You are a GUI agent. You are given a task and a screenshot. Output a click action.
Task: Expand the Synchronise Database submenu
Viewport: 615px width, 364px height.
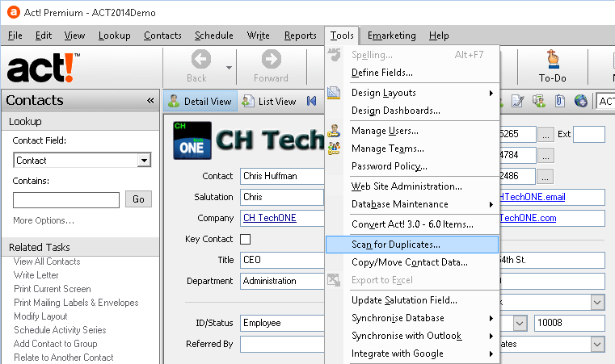(491, 318)
